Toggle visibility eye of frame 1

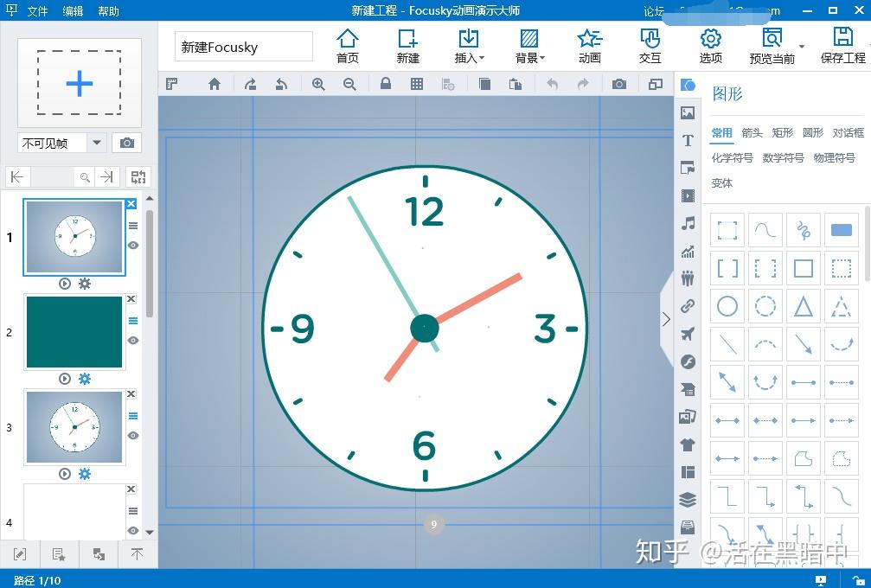point(133,245)
